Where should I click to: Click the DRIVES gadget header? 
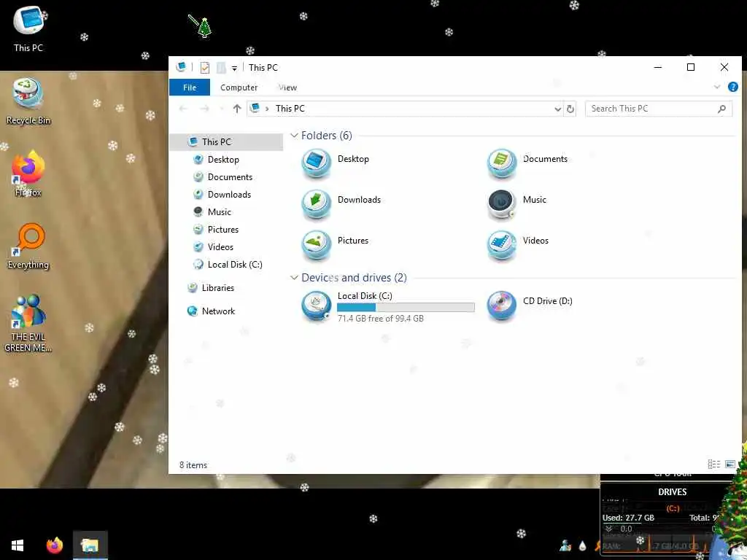672,492
